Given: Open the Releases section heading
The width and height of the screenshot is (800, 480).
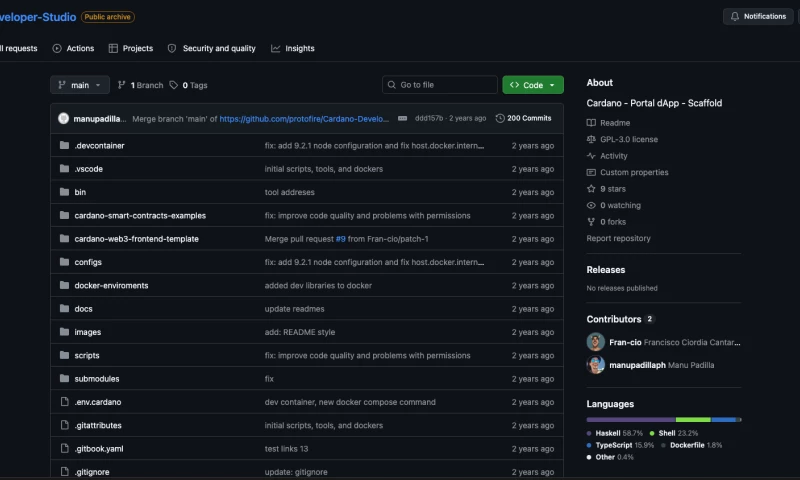Looking at the screenshot, I should point(606,270).
